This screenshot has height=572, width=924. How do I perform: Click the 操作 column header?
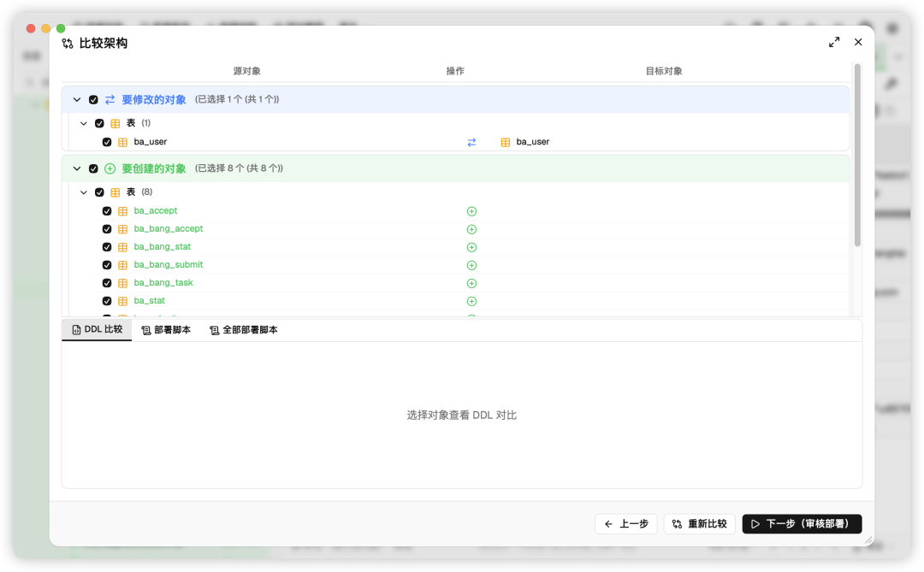(x=455, y=71)
